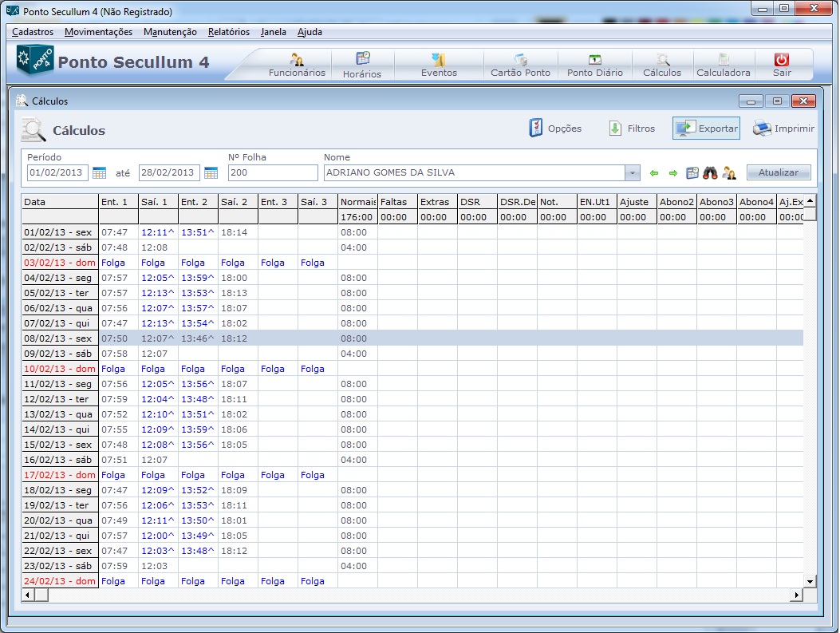Click the horizontal scrollbar right arrow
Screen dimensions: 840x633
point(797,595)
